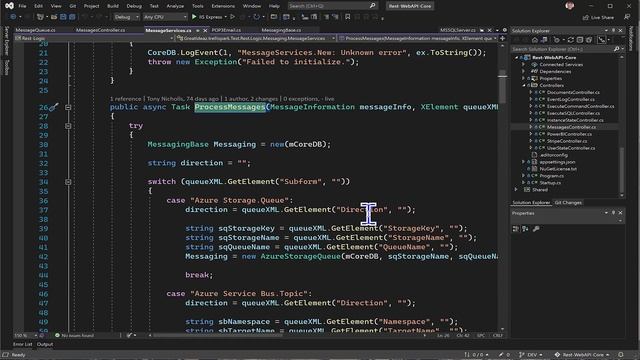This screenshot has width=640, height=360.
Task: Select StripeController.cs in Solution Explorer
Action: coord(567,141)
